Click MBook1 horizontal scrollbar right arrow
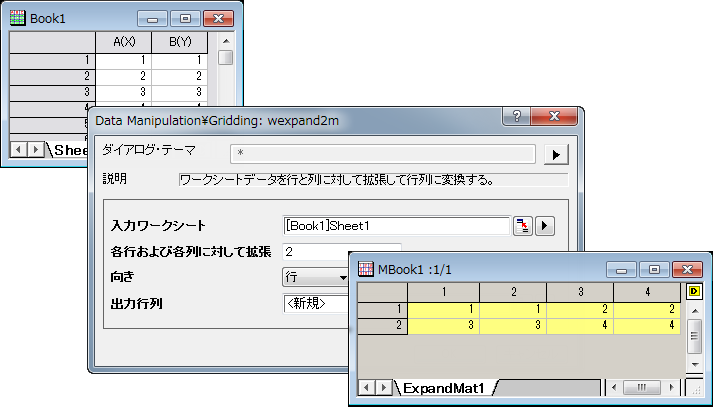 pos(672,387)
